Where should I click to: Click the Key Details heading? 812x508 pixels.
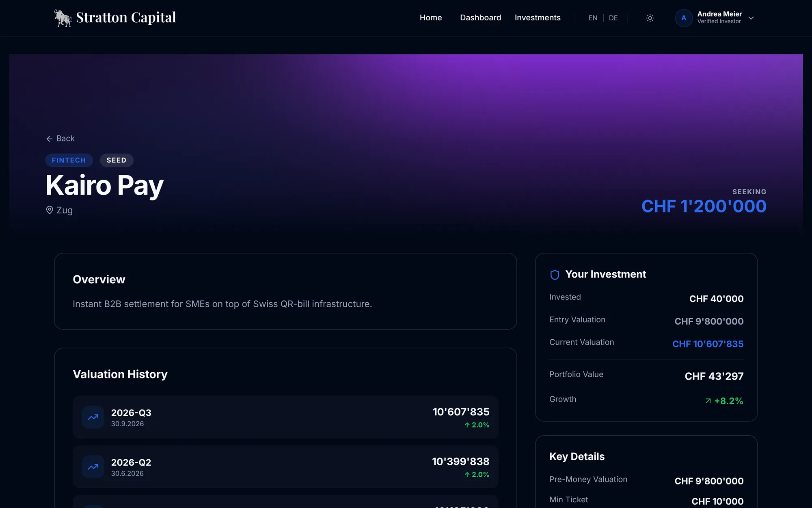click(x=577, y=456)
